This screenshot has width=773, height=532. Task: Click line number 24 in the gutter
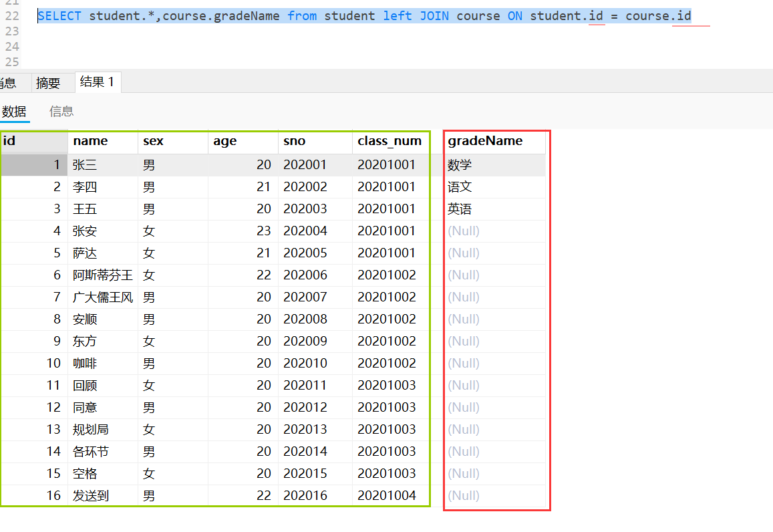12,46
